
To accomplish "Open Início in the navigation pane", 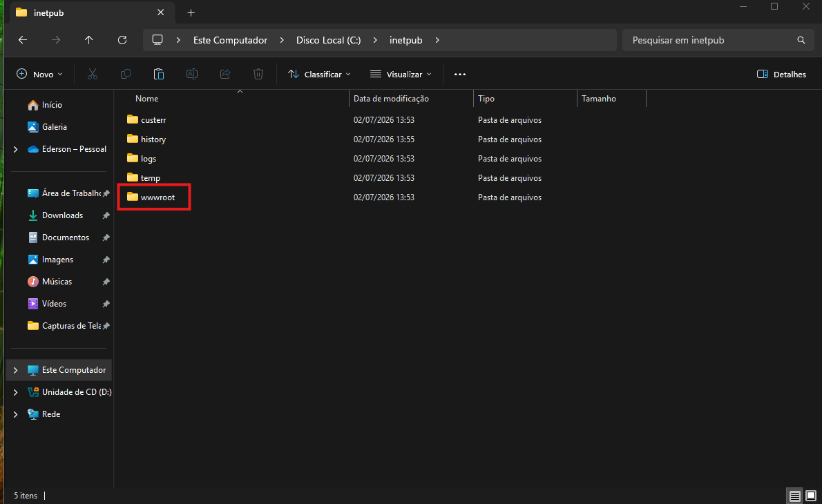I will tap(52, 106).
